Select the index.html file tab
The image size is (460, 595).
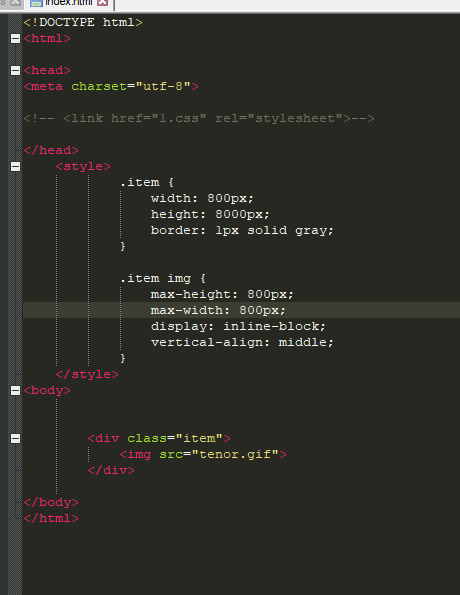[x=68, y=3]
